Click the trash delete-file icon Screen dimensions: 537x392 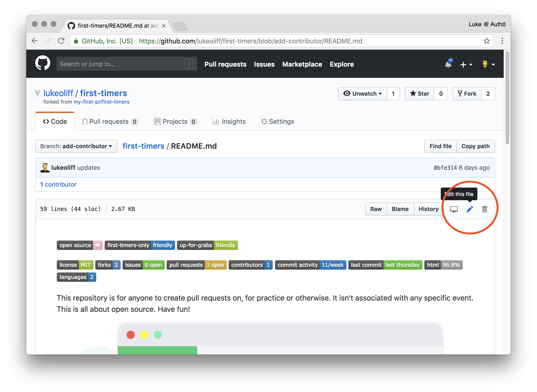pos(484,209)
